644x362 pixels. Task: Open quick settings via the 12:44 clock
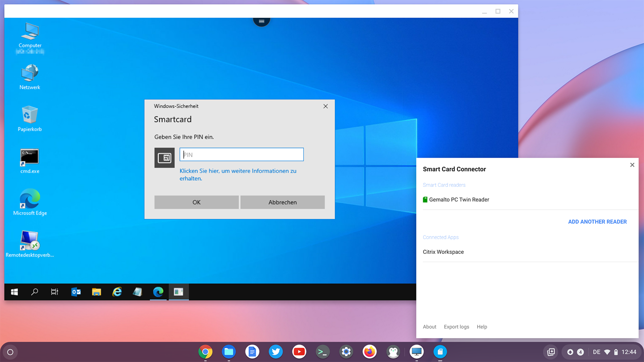pyautogui.click(x=629, y=352)
